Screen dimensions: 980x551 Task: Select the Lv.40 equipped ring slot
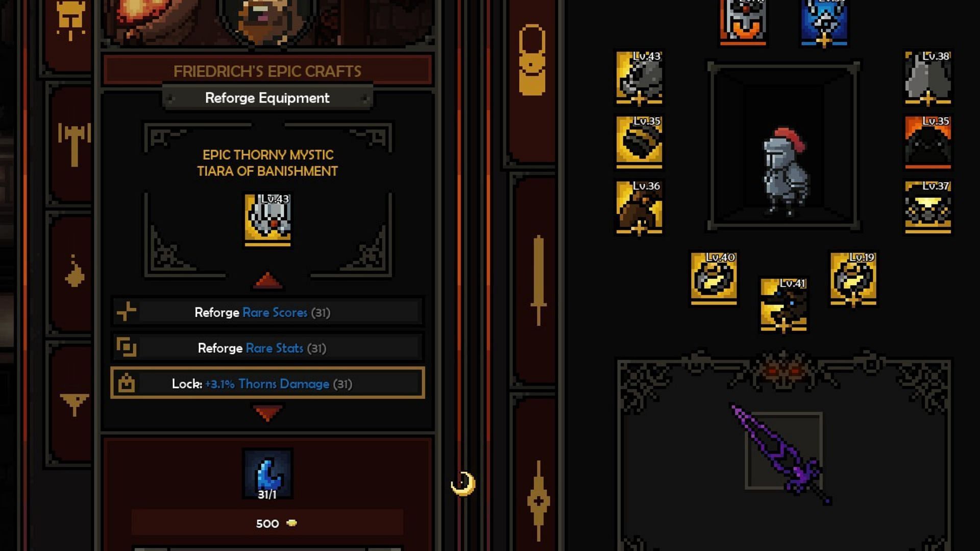tap(714, 278)
